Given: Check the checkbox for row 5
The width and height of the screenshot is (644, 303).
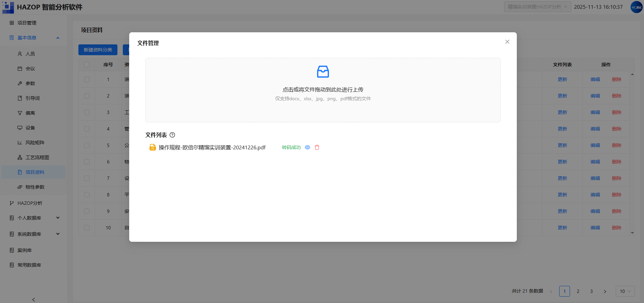Looking at the screenshot, I should point(87,145).
